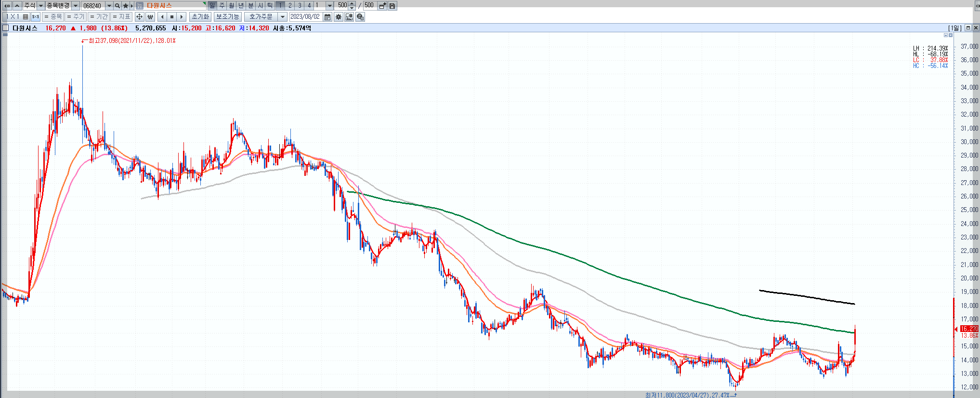
Task: Click small minimize icon above LH indicator text
Action: pyautogui.click(x=945, y=35)
